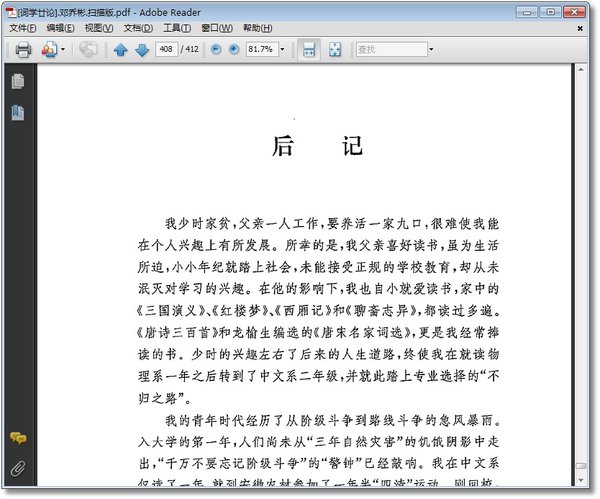Click the search 查找 text field
The width and height of the screenshot is (600, 499).
392,49
